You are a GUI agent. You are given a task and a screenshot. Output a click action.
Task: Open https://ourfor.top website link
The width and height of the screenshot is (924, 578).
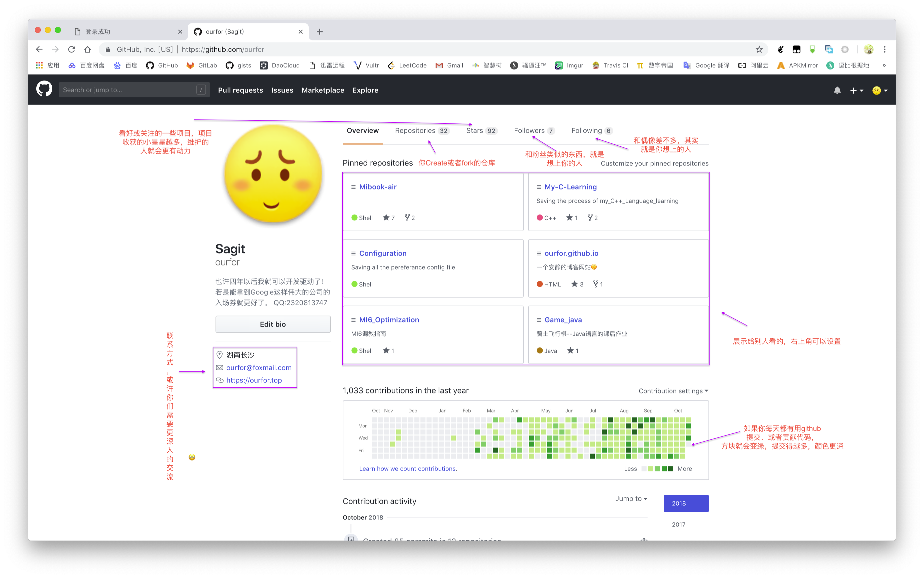pyautogui.click(x=254, y=380)
